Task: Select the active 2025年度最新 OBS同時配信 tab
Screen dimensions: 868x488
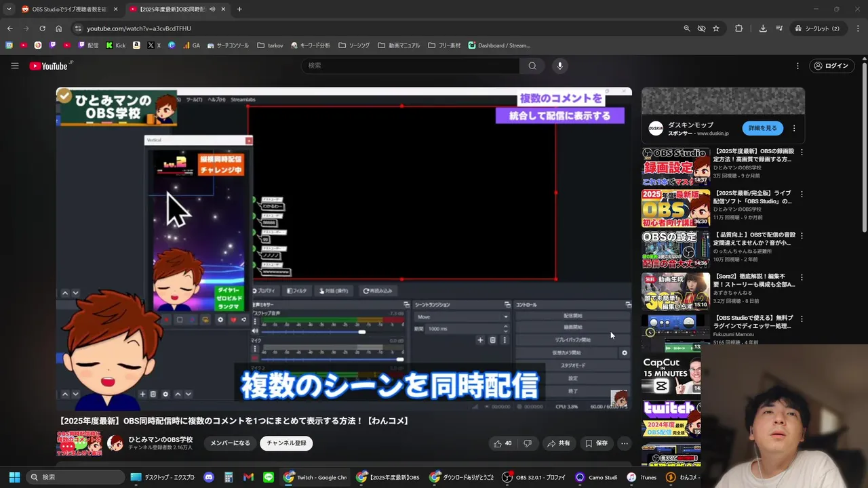Action: pyautogui.click(x=178, y=9)
